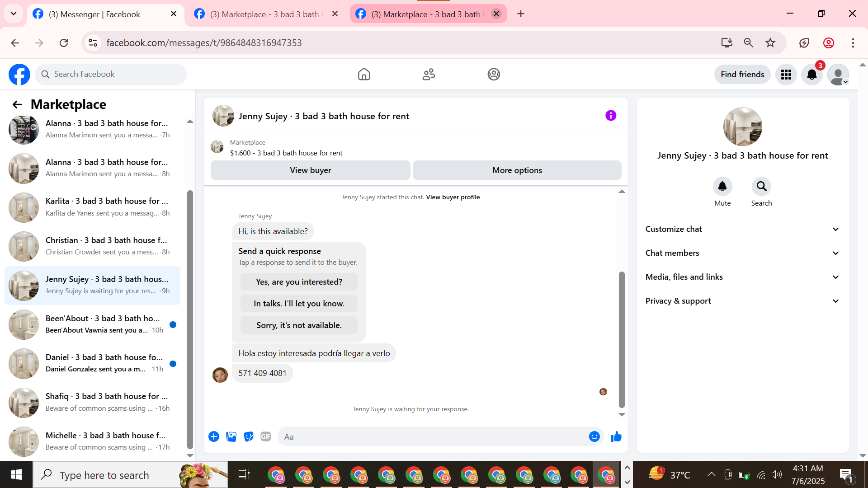The height and width of the screenshot is (488, 868).
Task: Install app icon in address bar
Action: click(x=727, y=43)
